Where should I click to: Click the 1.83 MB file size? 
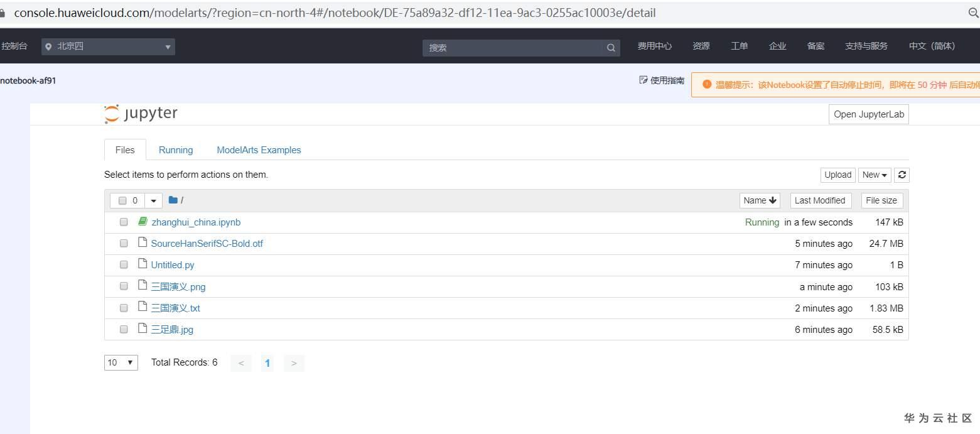point(886,308)
